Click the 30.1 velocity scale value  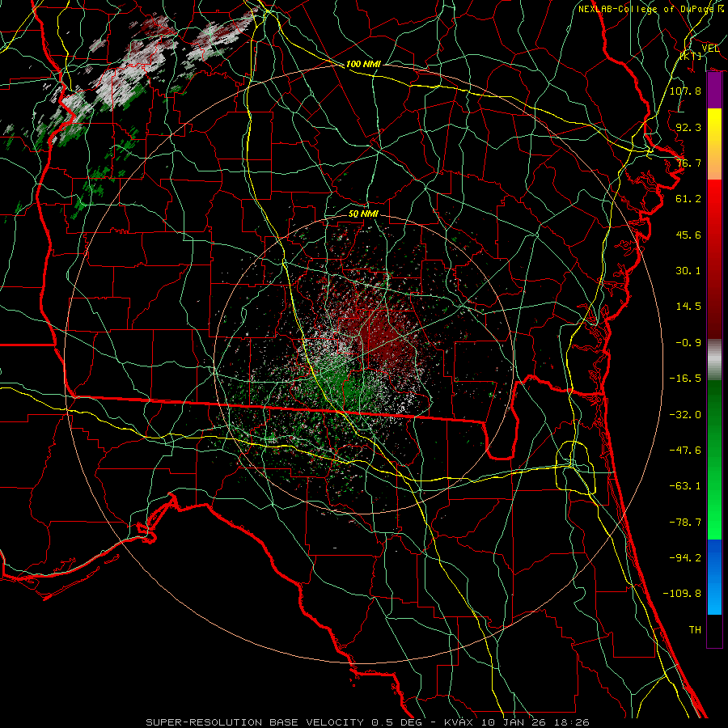[x=688, y=271]
